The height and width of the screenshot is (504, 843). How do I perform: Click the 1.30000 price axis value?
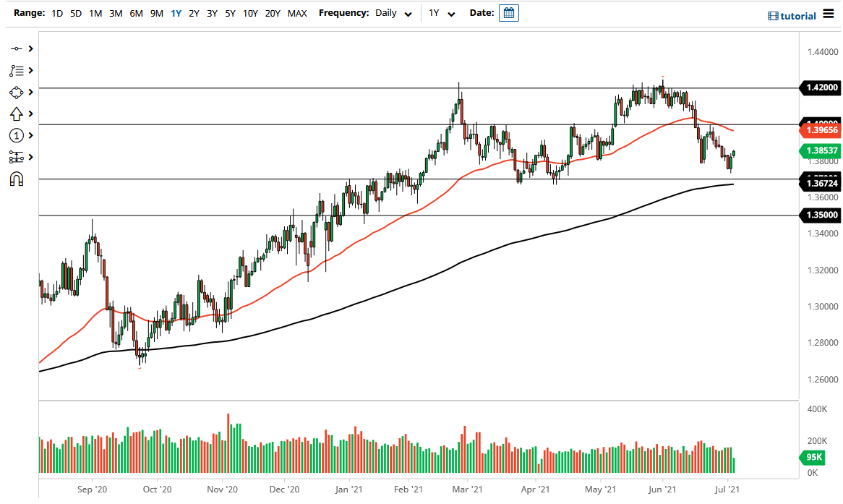[x=823, y=307]
